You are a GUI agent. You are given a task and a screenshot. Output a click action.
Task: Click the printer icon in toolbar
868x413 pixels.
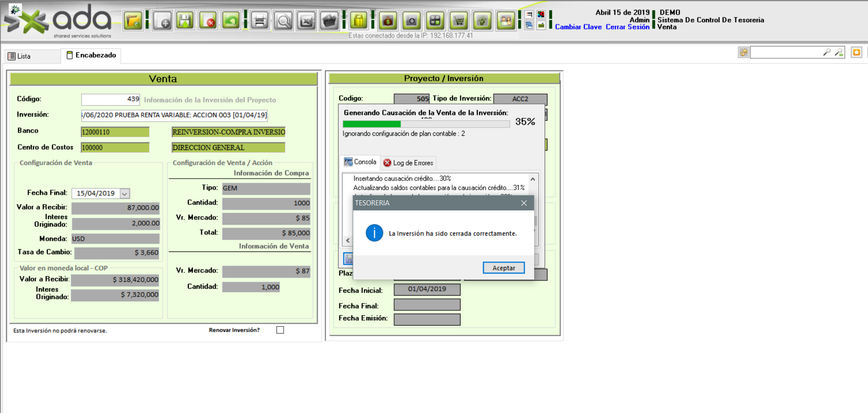[260, 21]
